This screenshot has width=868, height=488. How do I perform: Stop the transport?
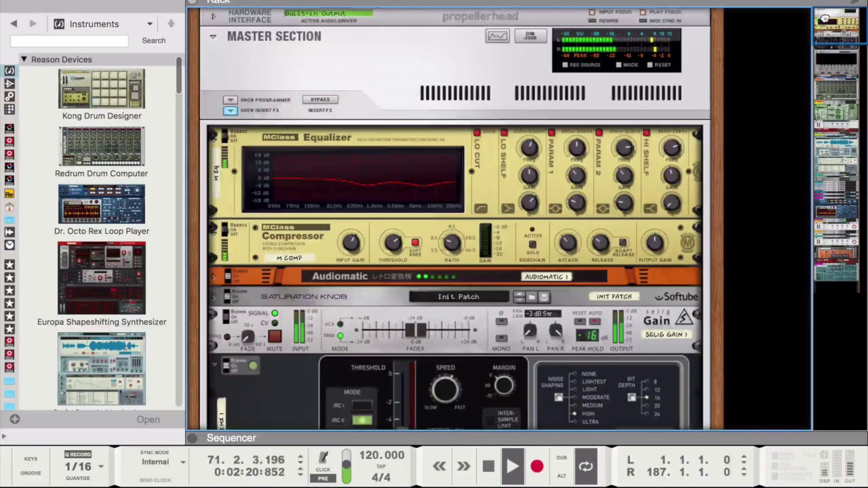[x=488, y=466]
